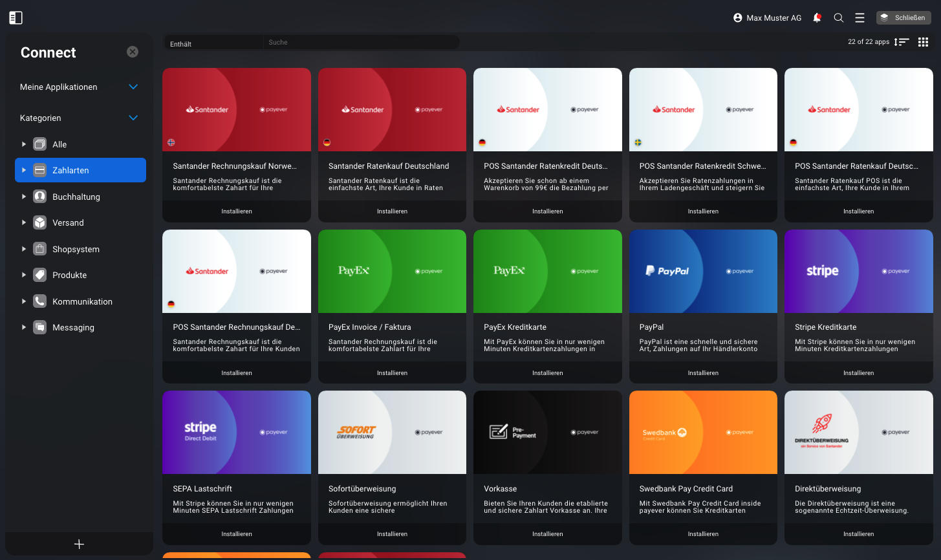Open the sort order icon
The width and height of the screenshot is (941, 560).
(902, 42)
